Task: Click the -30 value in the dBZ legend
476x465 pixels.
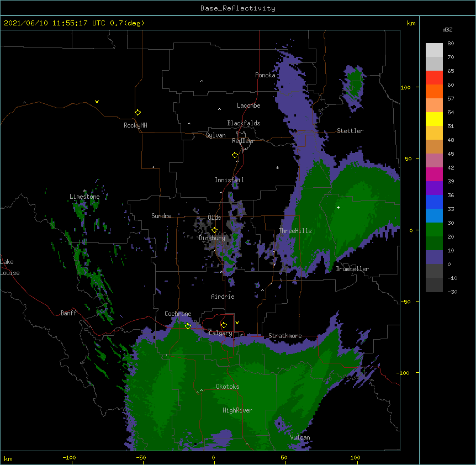Action: 452,292
